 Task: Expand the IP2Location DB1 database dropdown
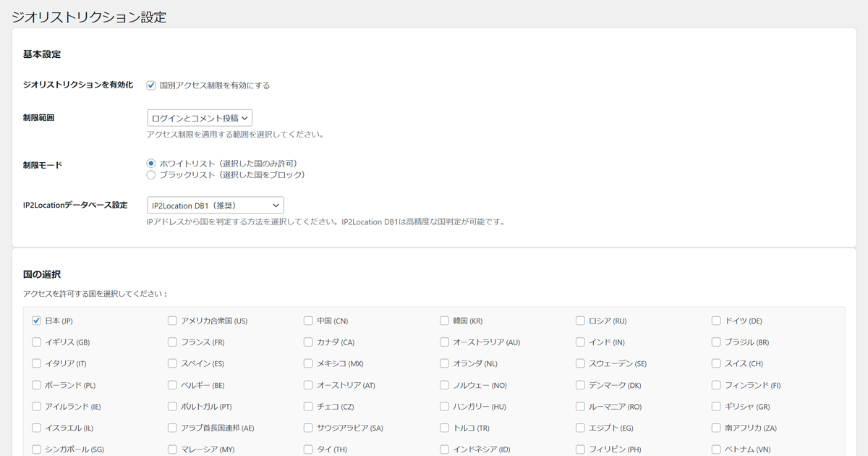(x=215, y=206)
